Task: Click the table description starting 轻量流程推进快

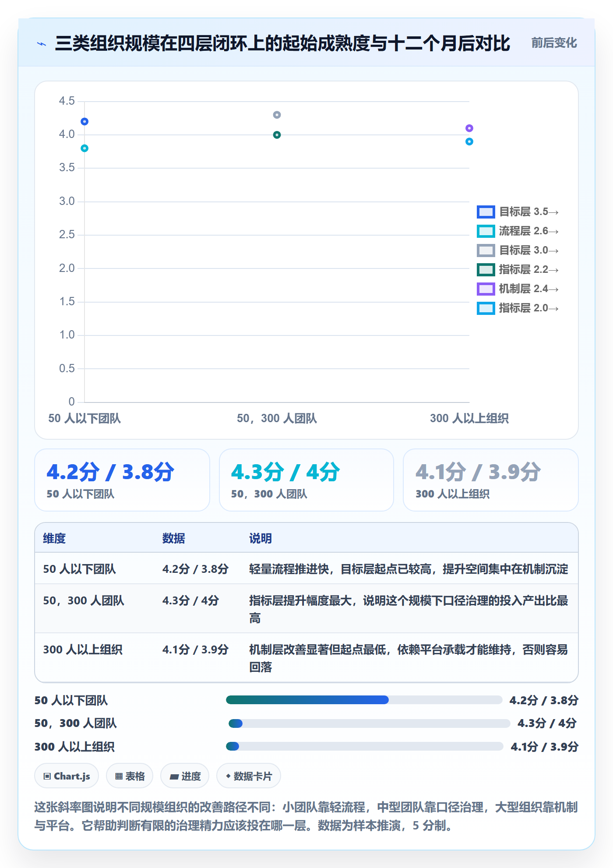Action: [409, 569]
